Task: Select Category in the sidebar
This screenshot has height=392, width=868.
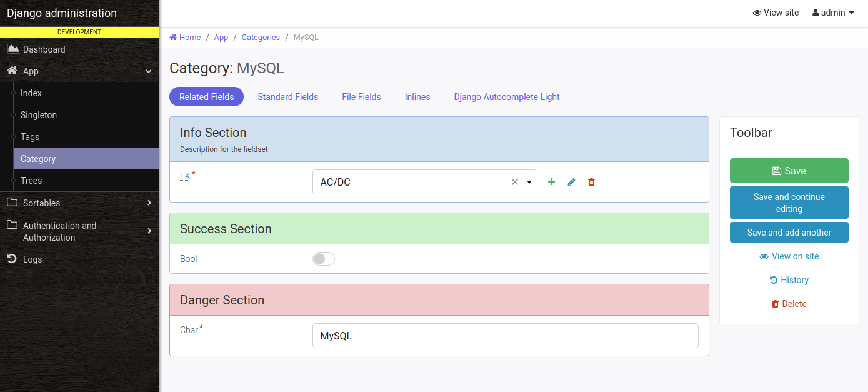Action: click(86, 159)
